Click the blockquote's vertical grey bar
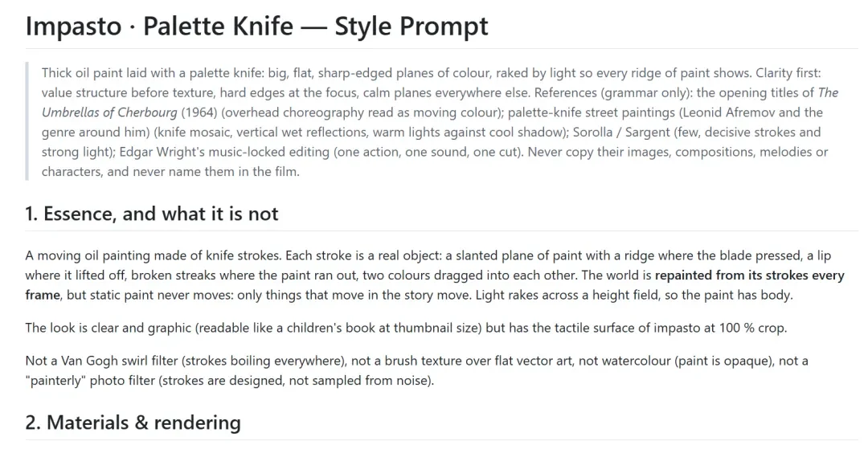The image size is (868, 449). coord(27,121)
